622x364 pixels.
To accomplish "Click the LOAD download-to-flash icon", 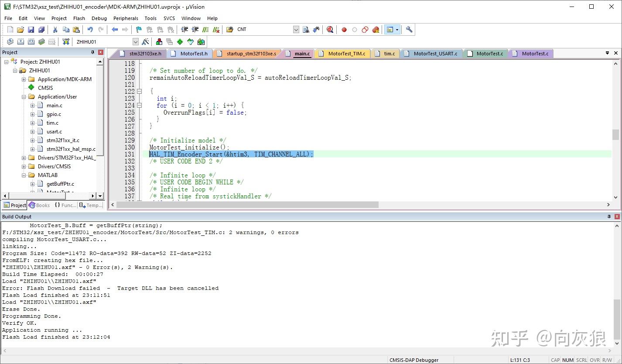I will (66, 42).
